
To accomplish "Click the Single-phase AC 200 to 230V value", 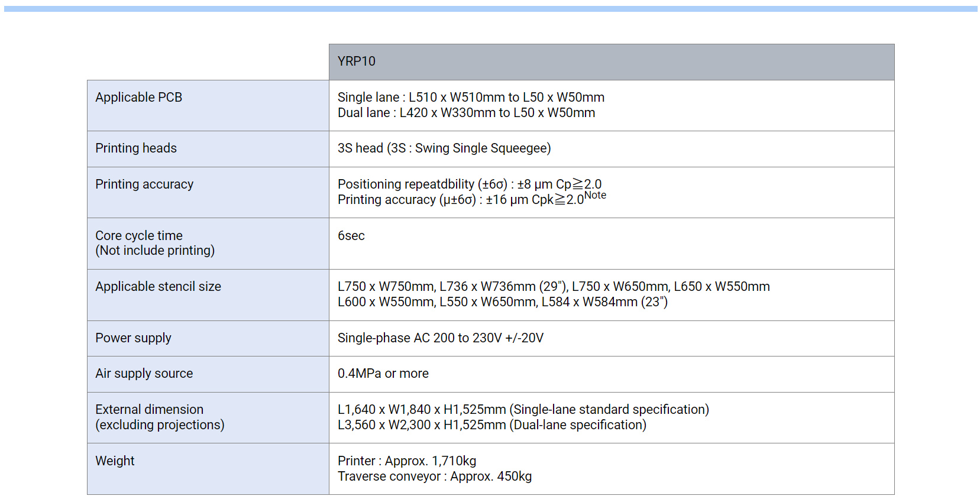I will click(440, 338).
